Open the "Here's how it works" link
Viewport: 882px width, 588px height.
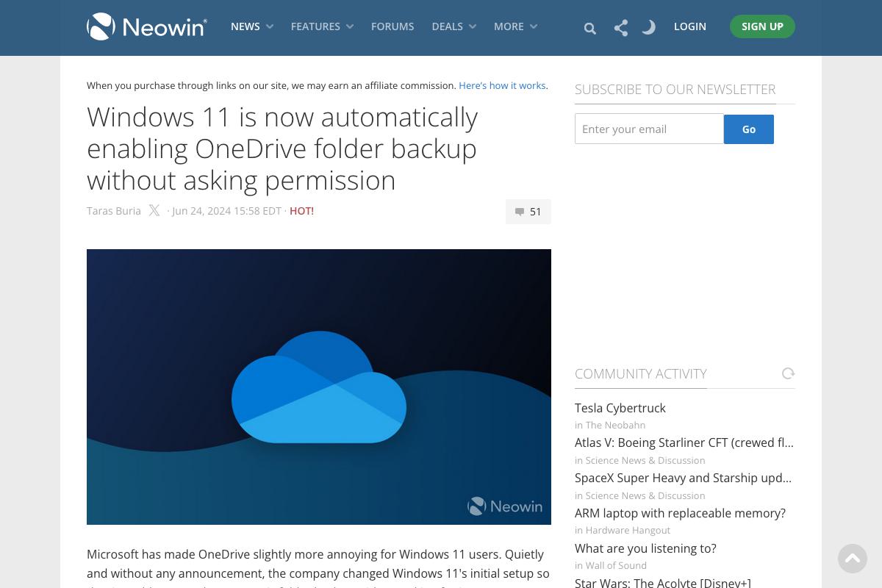502,85
